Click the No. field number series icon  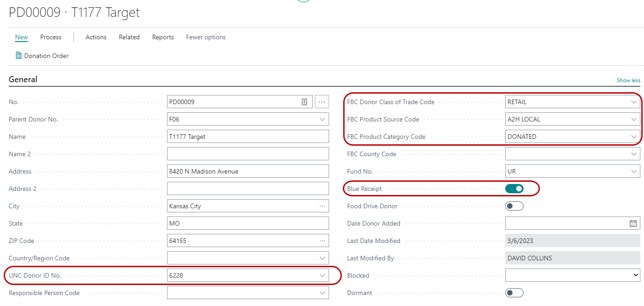(x=304, y=102)
